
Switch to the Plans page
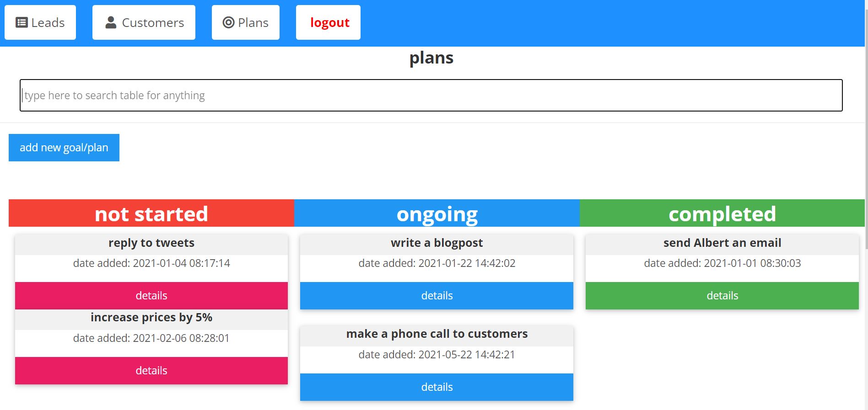[x=246, y=22]
